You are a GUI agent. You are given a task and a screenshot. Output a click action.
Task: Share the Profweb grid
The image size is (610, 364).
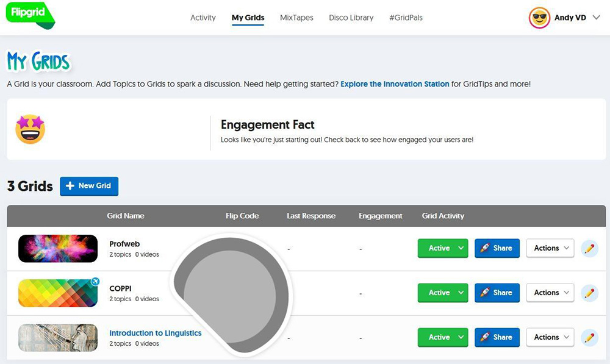pyautogui.click(x=497, y=248)
